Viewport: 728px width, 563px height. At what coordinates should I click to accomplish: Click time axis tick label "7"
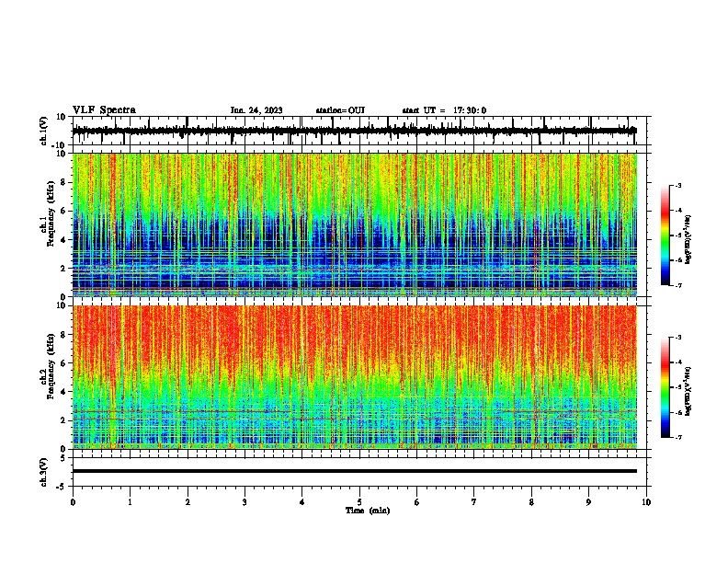tap(474, 502)
